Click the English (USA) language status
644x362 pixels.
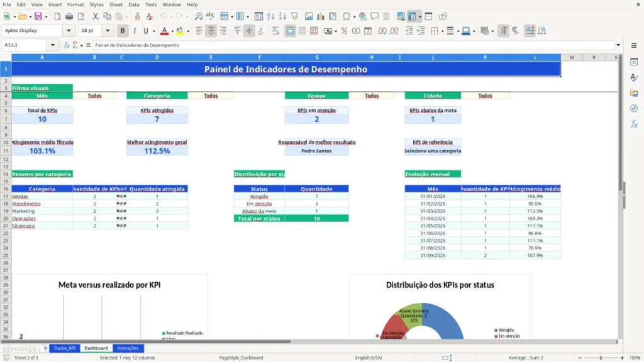(369, 358)
